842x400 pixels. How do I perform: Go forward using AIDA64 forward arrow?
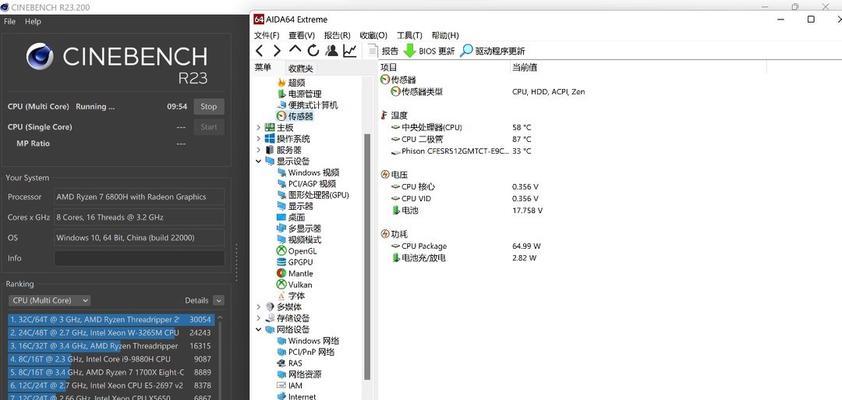coord(277,51)
